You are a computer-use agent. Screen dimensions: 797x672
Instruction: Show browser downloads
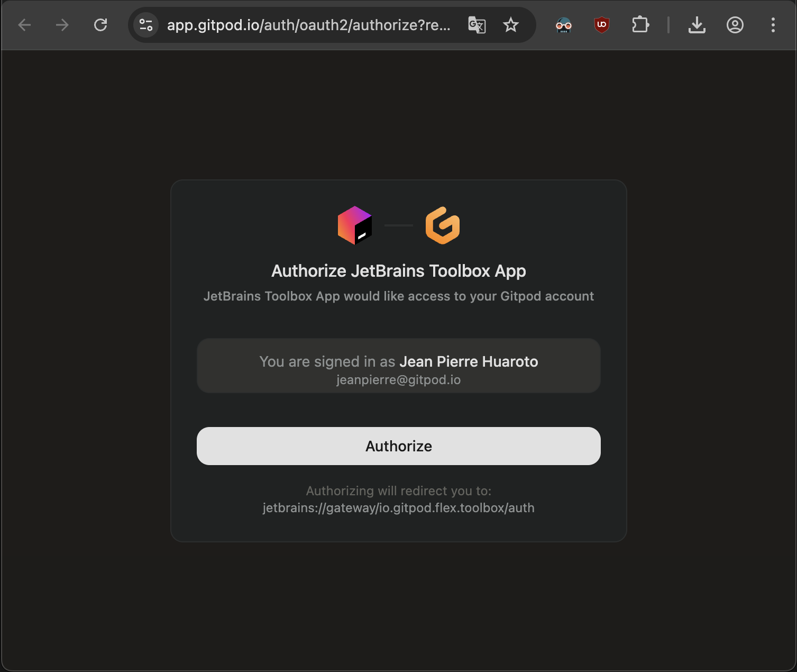coord(697,25)
